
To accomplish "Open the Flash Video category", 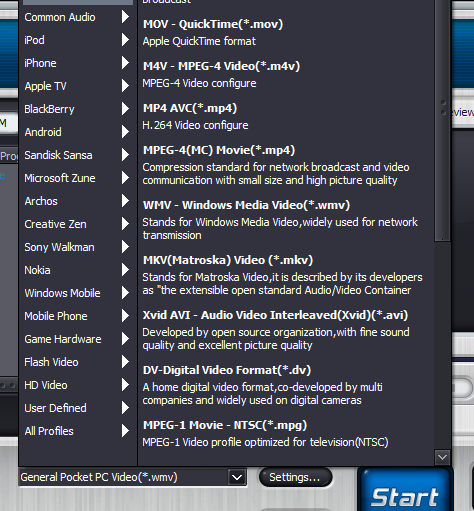I will click(x=78, y=362).
